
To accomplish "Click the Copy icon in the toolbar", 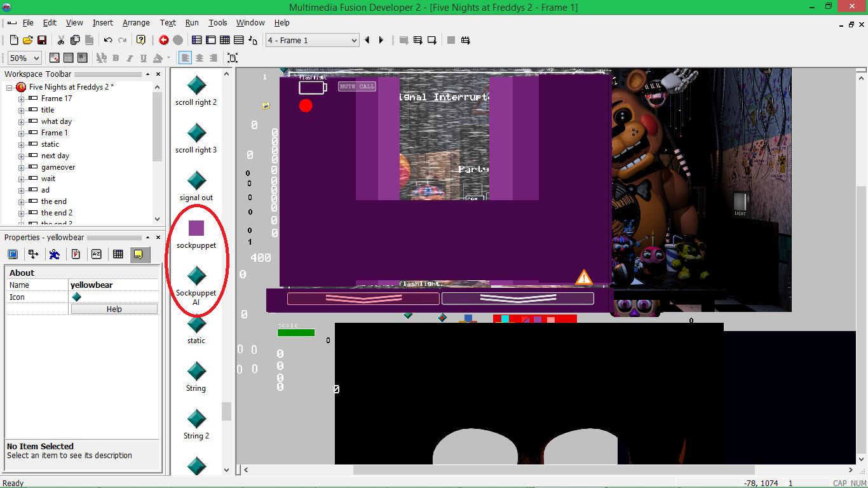I will point(75,40).
